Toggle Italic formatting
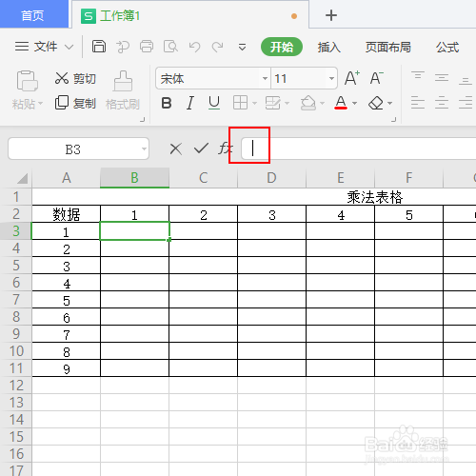The image size is (476, 476). (190, 103)
